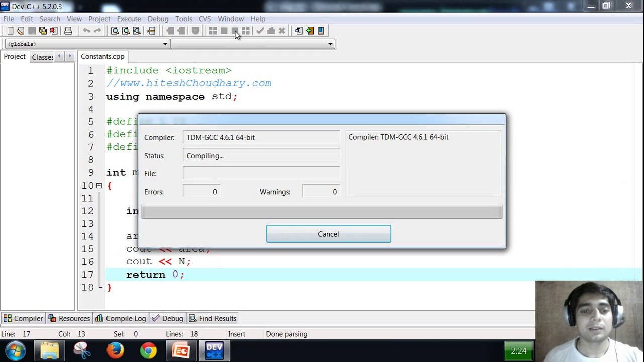
Task: Click the Errors count field
Action: click(201, 192)
